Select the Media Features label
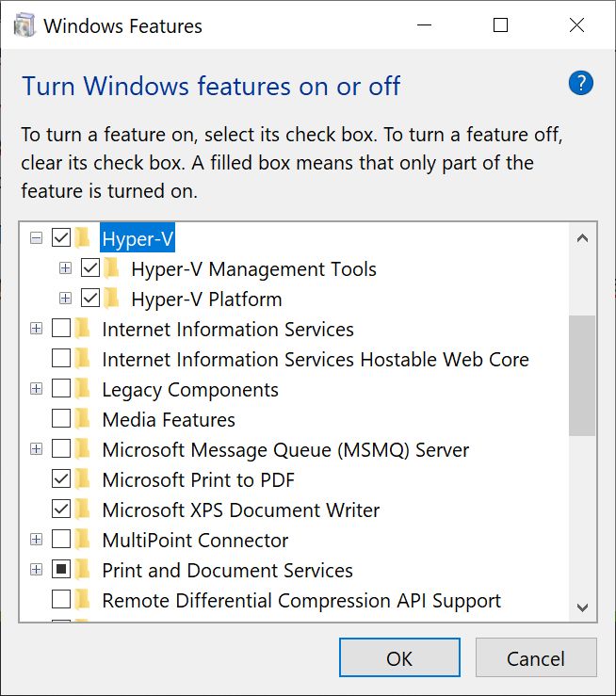This screenshot has height=696, width=616. [169, 420]
